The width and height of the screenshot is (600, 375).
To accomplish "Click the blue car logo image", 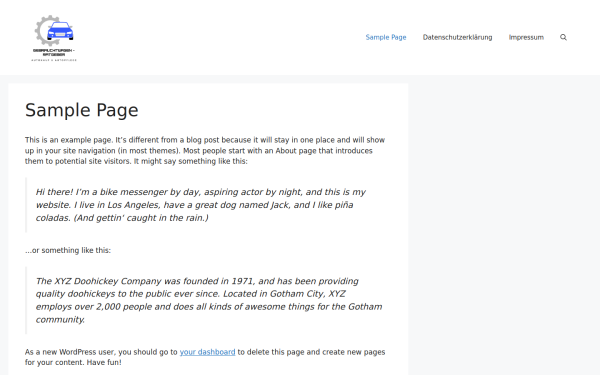I will point(60,31).
